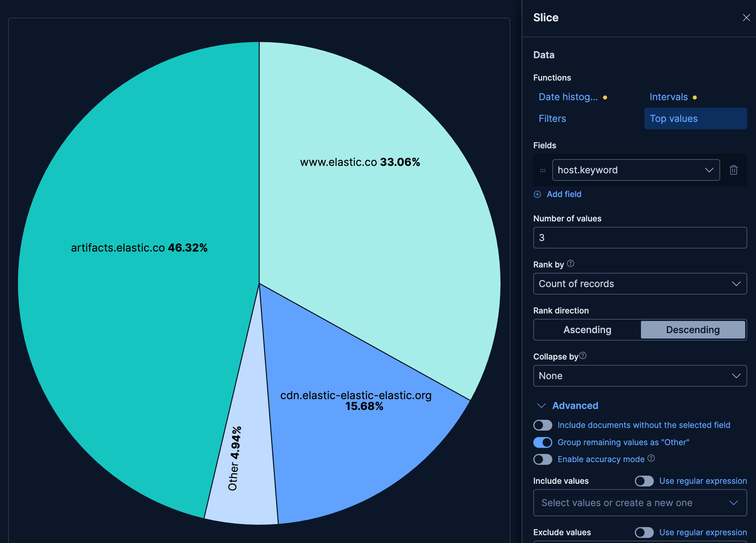756x543 pixels.
Task: Close the Slice panel with the X
Action: 746,18
